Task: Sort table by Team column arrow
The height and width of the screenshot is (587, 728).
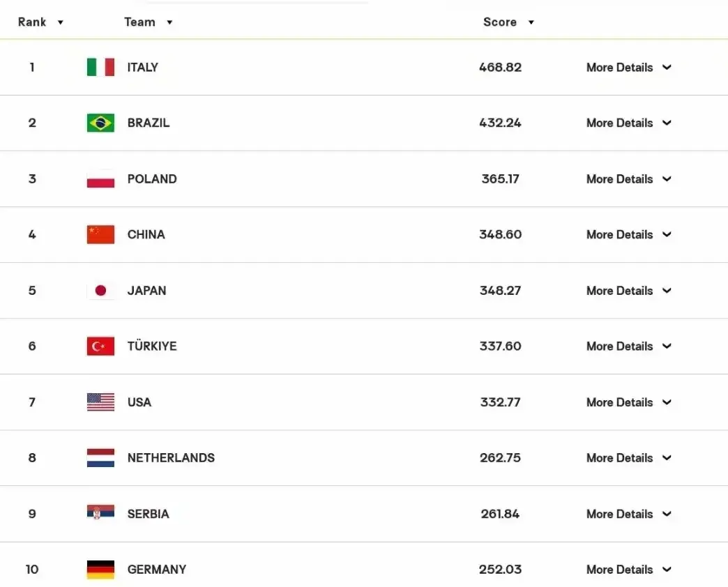Action: 169,22
